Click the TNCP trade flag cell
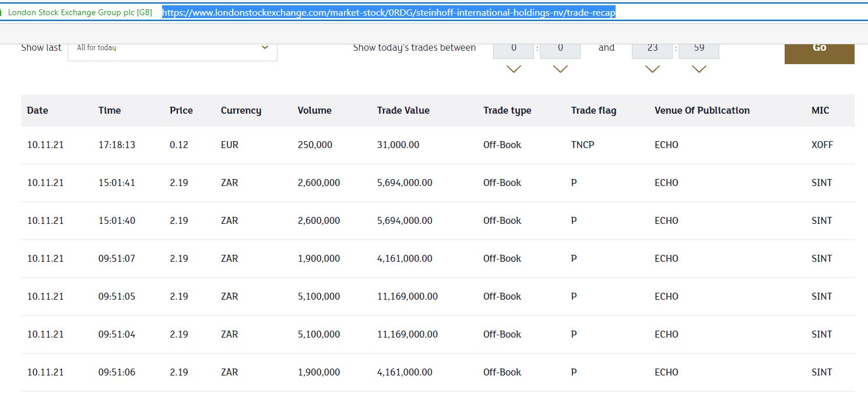The height and width of the screenshot is (400, 868). pyautogui.click(x=582, y=145)
